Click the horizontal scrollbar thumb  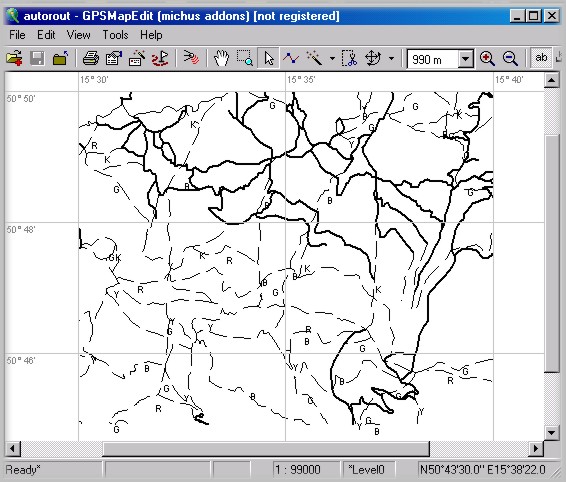point(266,448)
